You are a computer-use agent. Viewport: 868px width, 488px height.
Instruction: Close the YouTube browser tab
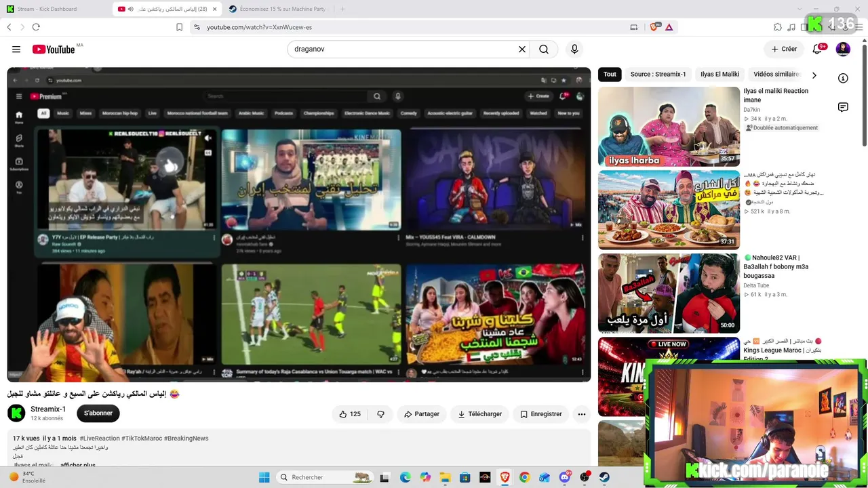click(x=214, y=9)
